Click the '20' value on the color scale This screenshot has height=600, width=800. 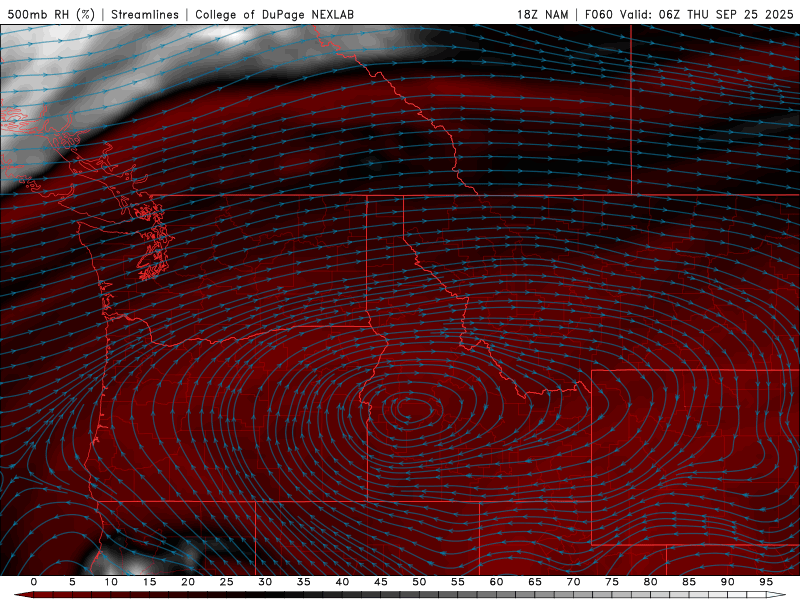coord(188,582)
